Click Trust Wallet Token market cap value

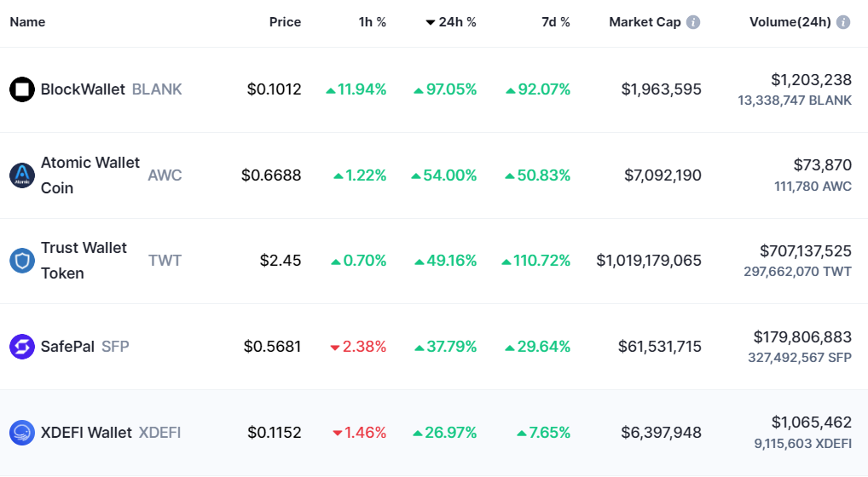649,261
